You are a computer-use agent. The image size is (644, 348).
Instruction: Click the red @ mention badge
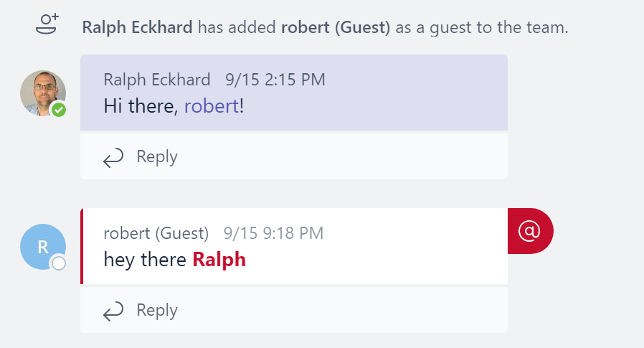[x=530, y=231]
